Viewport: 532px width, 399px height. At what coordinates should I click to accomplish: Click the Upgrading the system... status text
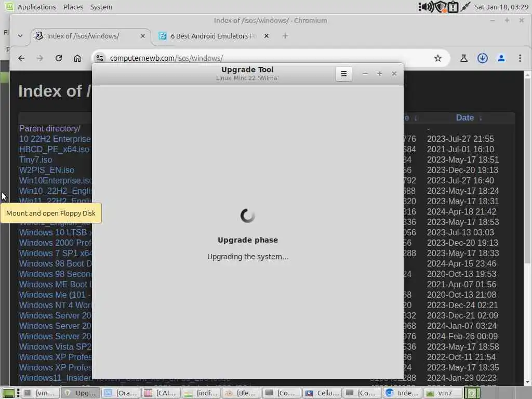tap(248, 257)
